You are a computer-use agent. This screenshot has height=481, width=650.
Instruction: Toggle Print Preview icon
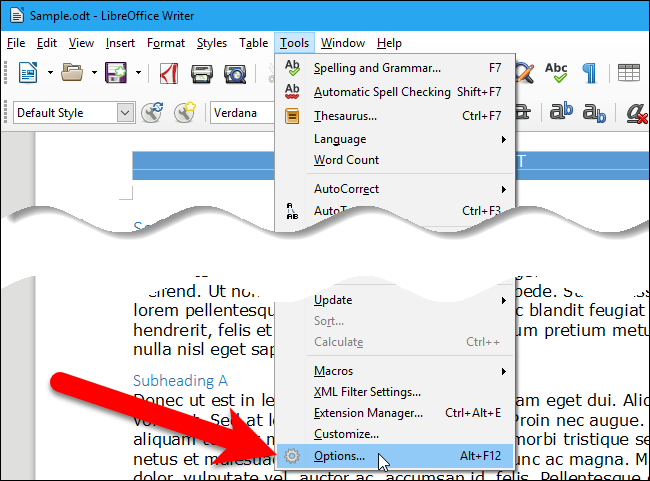pyautogui.click(x=235, y=74)
